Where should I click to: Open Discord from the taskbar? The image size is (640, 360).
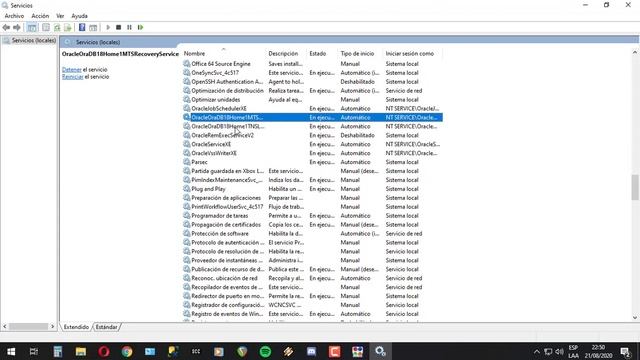click(311, 351)
